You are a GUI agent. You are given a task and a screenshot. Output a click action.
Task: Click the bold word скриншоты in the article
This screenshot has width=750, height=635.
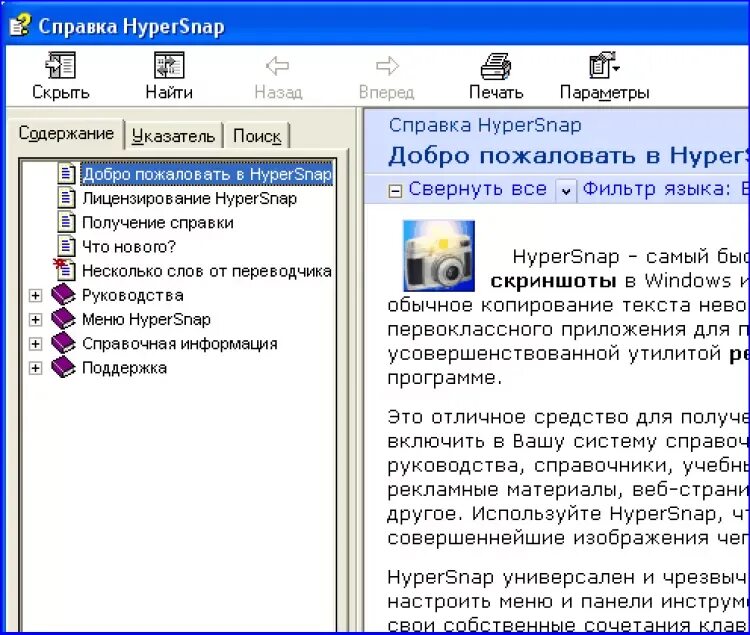[x=553, y=281]
